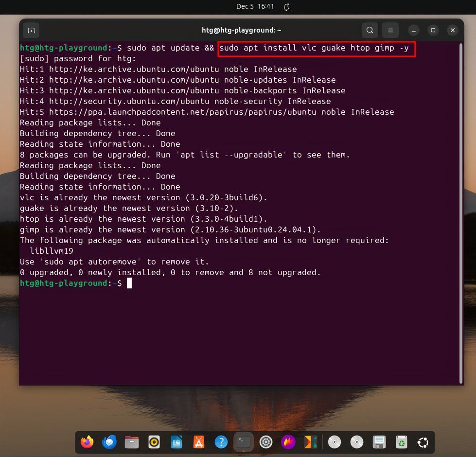The width and height of the screenshot is (476, 457).
Task: Open the terminal hamburger menu
Action: pos(390,30)
